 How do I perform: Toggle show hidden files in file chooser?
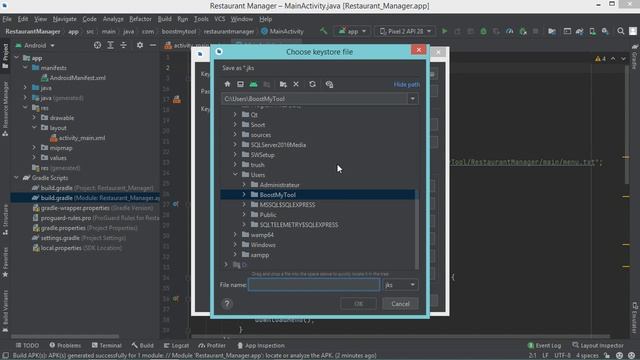[329, 84]
